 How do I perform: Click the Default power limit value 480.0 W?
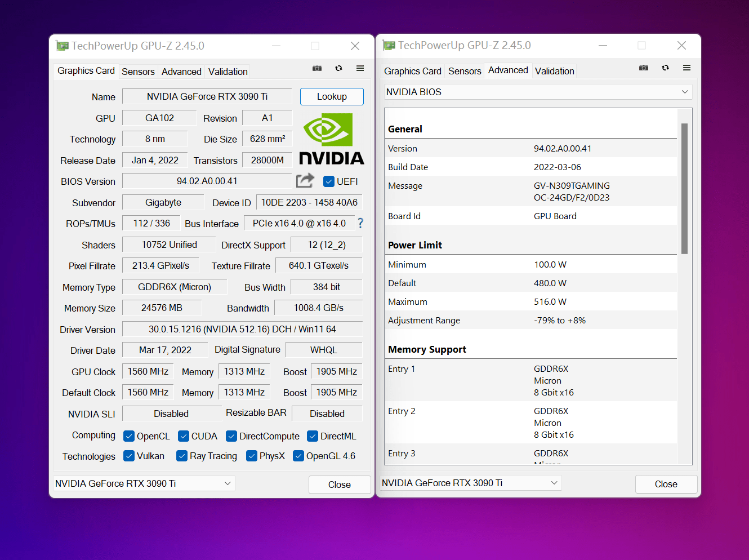[x=550, y=283]
